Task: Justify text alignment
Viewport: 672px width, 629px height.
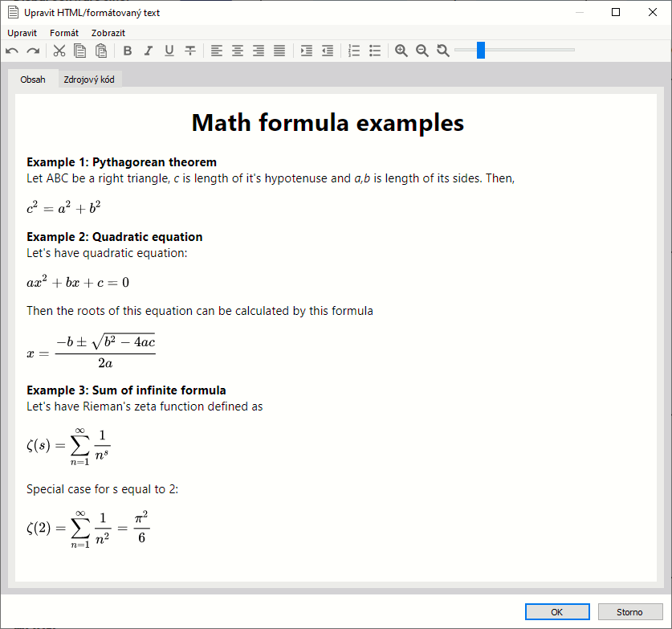Action: click(x=279, y=51)
